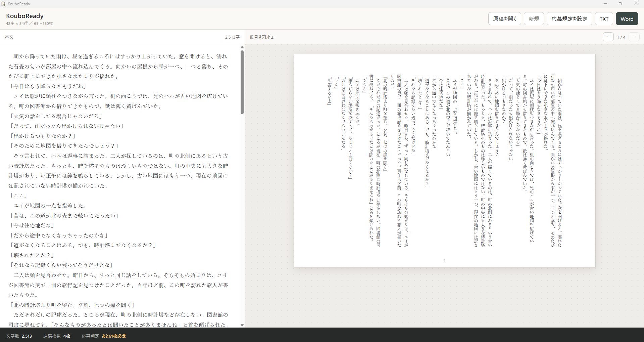Click the 応募判定 あと61枚必要 status
644x342 pixels.
point(104,336)
